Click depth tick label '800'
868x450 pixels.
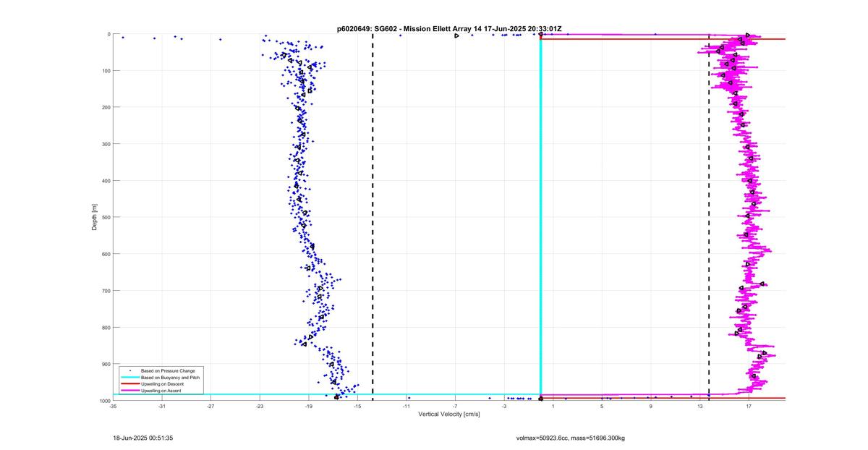click(105, 327)
